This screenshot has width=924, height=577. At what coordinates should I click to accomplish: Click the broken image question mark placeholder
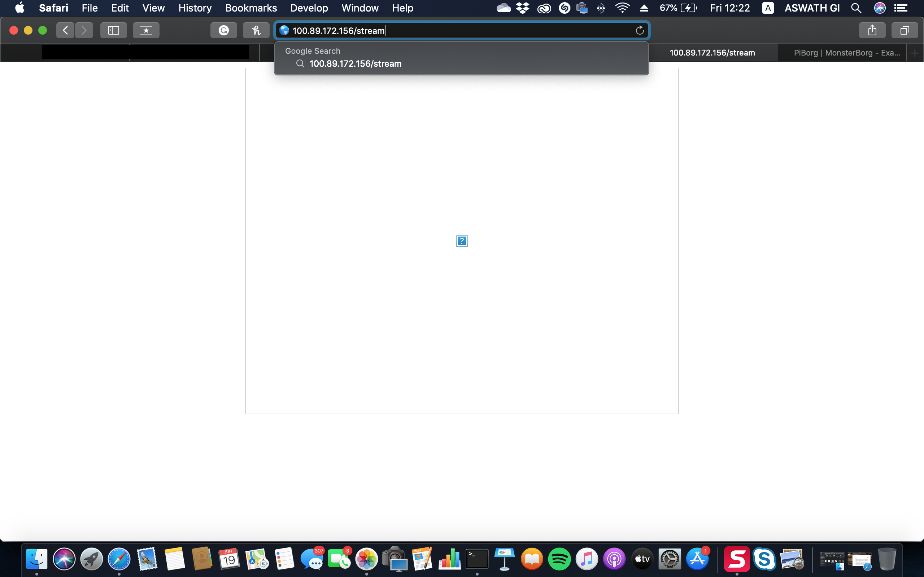point(462,241)
